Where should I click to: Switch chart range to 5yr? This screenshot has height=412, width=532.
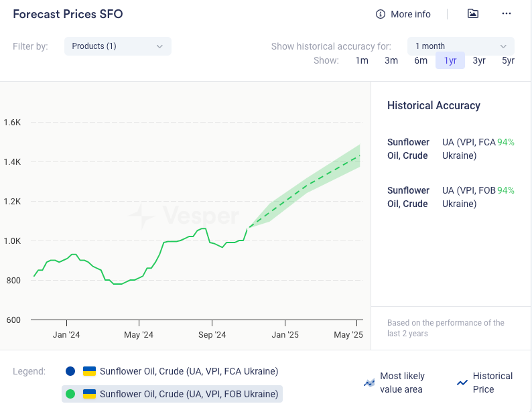point(508,61)
